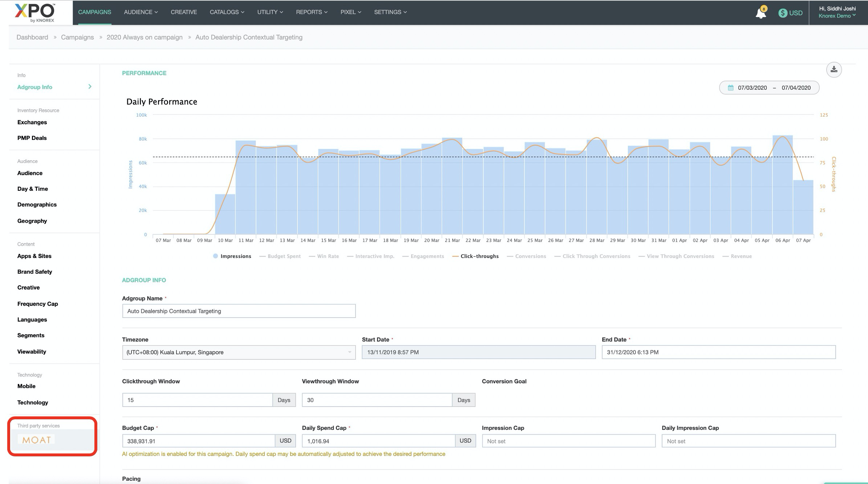This screenshot has width=868, height=484.
Task: Click the calendar icon in date range
Action: tap(730, 88)
